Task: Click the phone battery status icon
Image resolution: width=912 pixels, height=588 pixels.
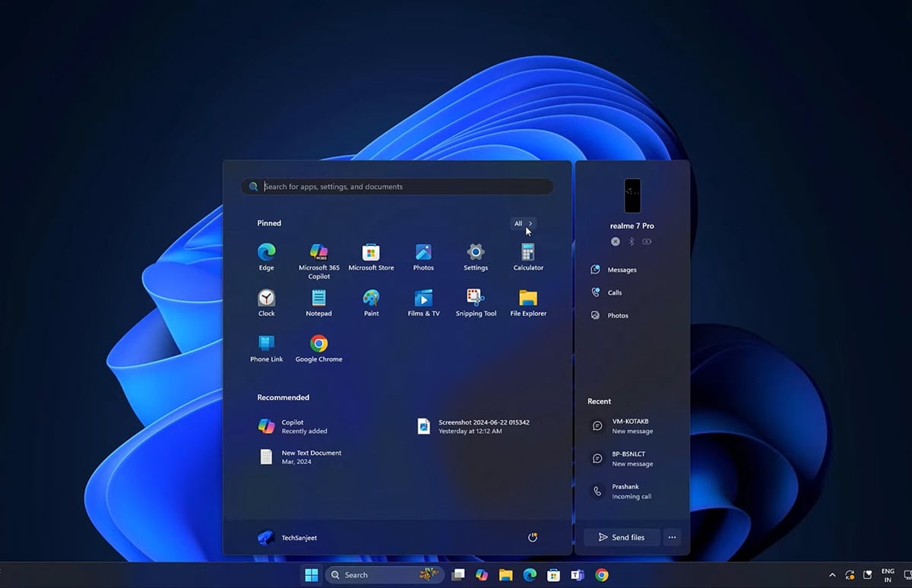Action: coord(647,242)
